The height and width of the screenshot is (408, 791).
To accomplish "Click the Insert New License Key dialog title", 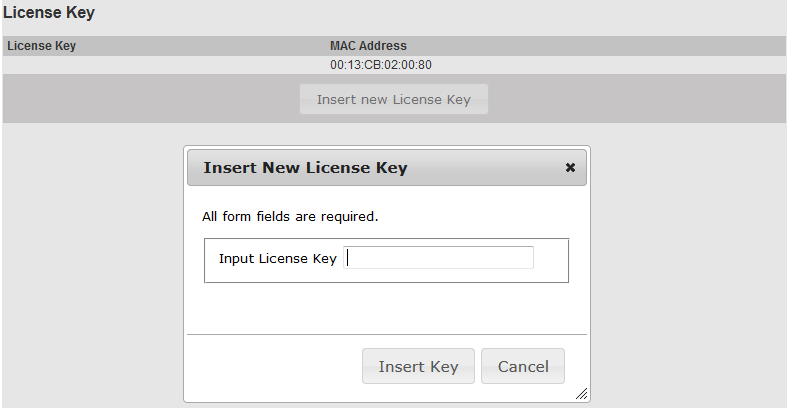I will 305,168.
